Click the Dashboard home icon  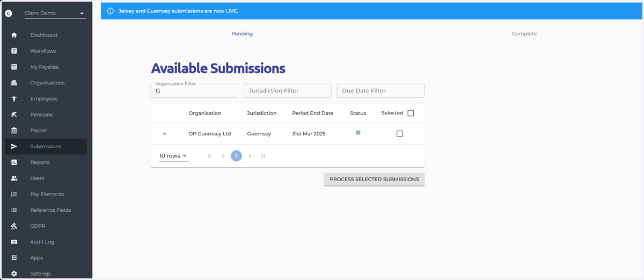[14, 35]
